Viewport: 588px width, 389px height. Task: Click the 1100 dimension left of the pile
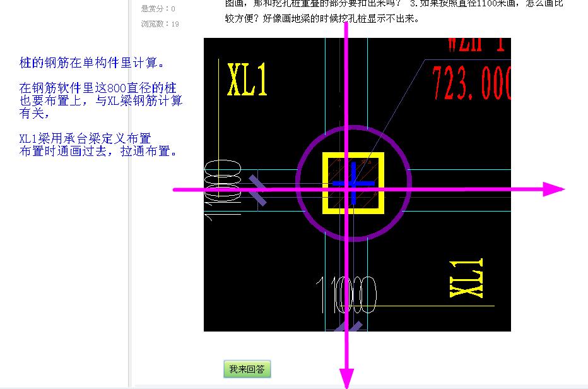[223, 190]
